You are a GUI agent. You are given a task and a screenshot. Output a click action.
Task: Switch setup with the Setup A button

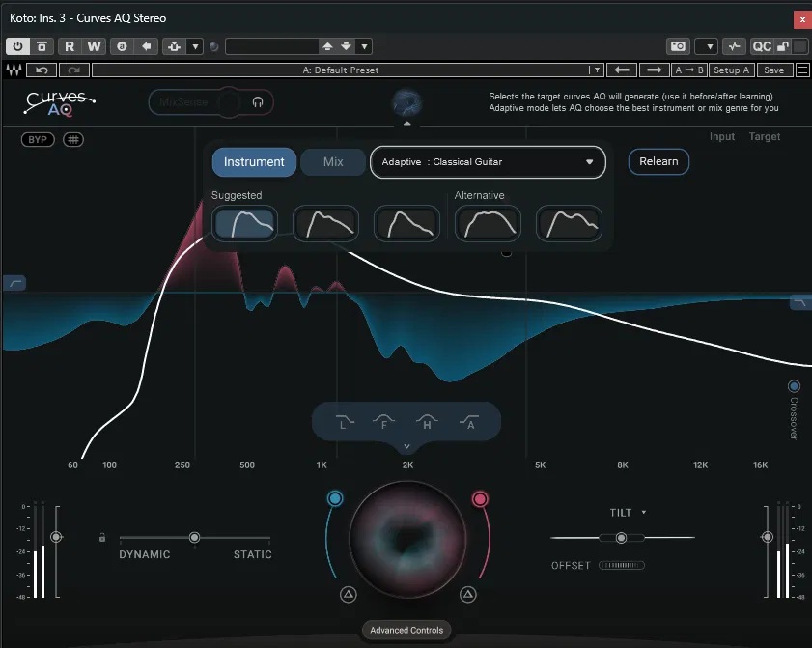coord(732,70)
